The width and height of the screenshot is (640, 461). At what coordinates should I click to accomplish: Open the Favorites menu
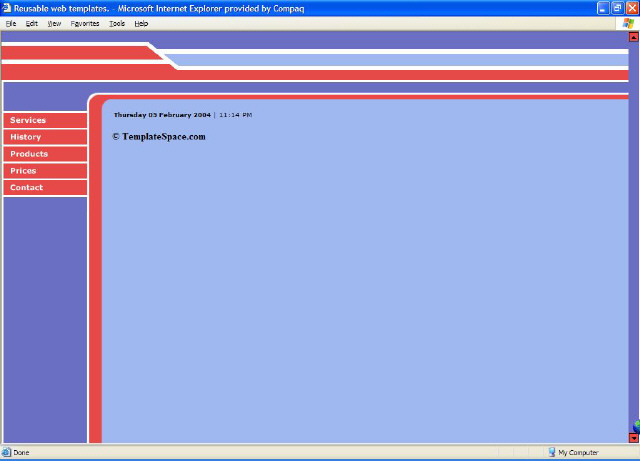tap(85, 23)
